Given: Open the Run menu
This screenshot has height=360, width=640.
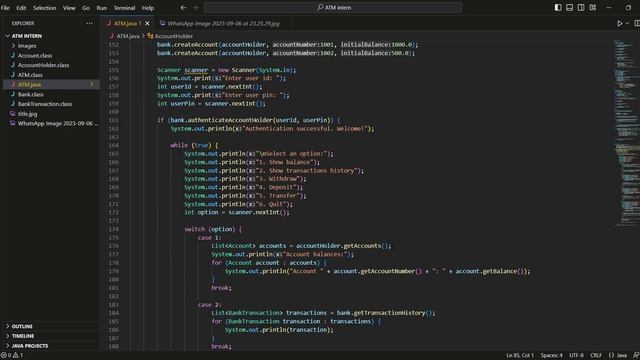Looking at the screenshot, I should tap(102, 8).
